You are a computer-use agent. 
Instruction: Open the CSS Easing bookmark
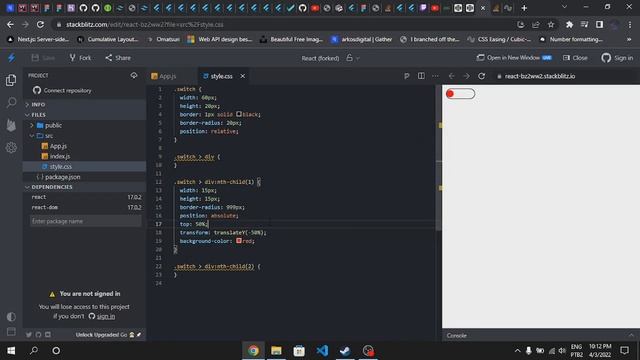(x=499, y=39)
